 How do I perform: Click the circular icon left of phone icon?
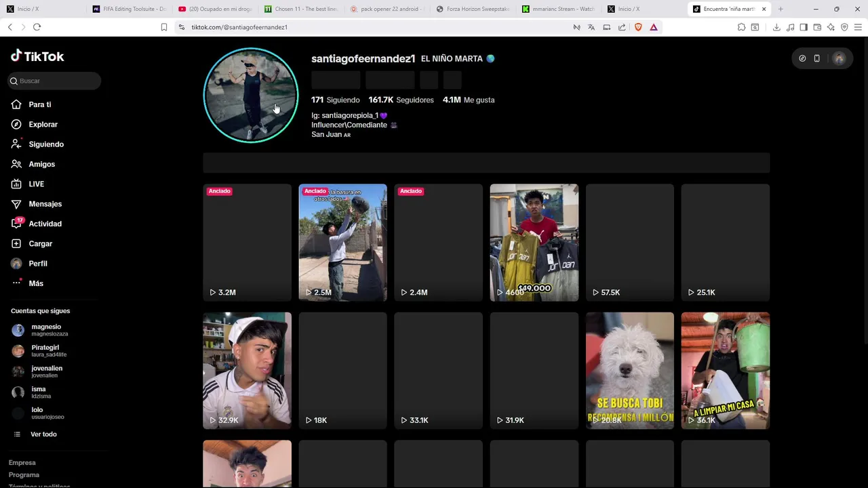tap(802, 58)
